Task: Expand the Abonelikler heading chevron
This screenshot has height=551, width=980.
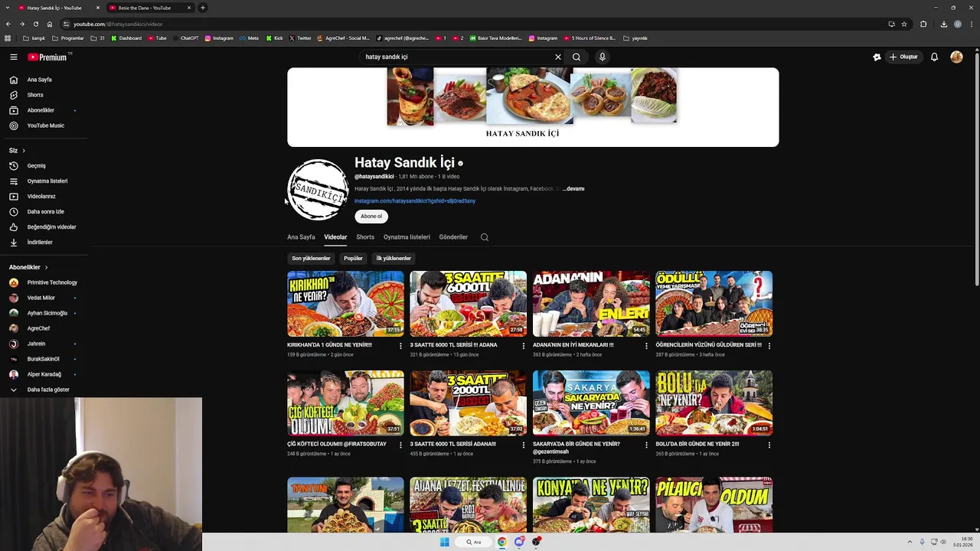Action: [46, 267]
